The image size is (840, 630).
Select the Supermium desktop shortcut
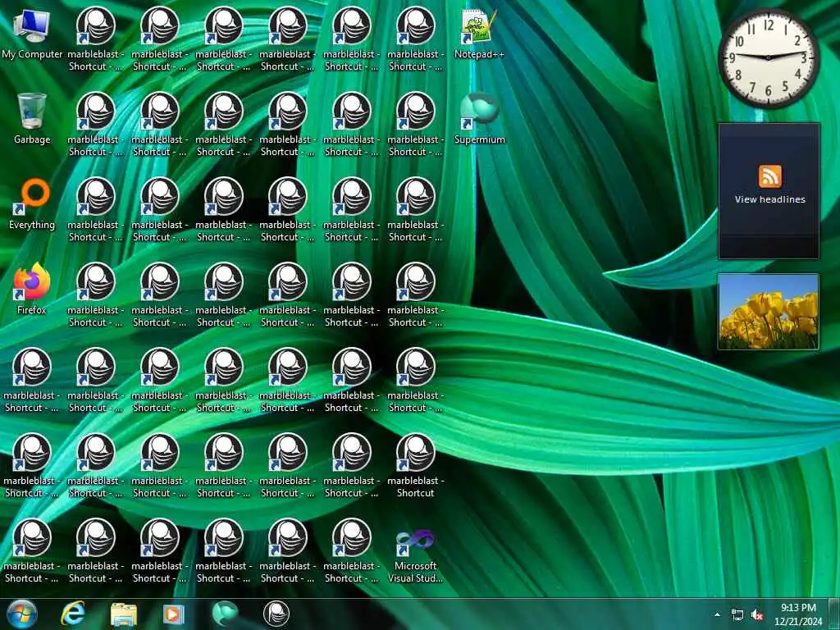point(479,119)
